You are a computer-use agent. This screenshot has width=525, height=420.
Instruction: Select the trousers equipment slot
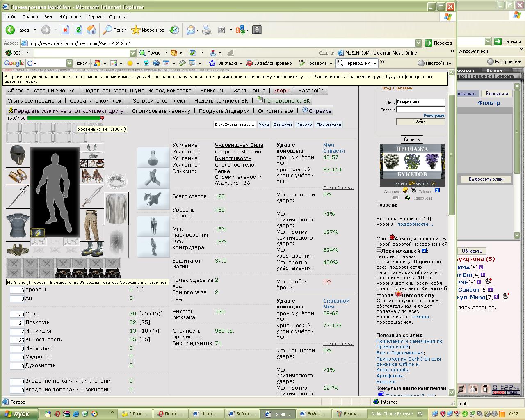91,225
